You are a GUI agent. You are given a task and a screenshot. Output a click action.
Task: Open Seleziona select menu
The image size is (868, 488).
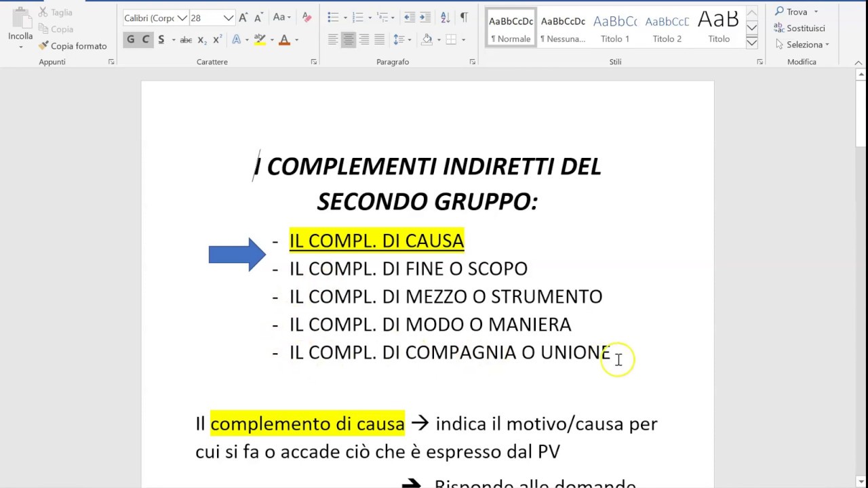click(x=802, y=45)
